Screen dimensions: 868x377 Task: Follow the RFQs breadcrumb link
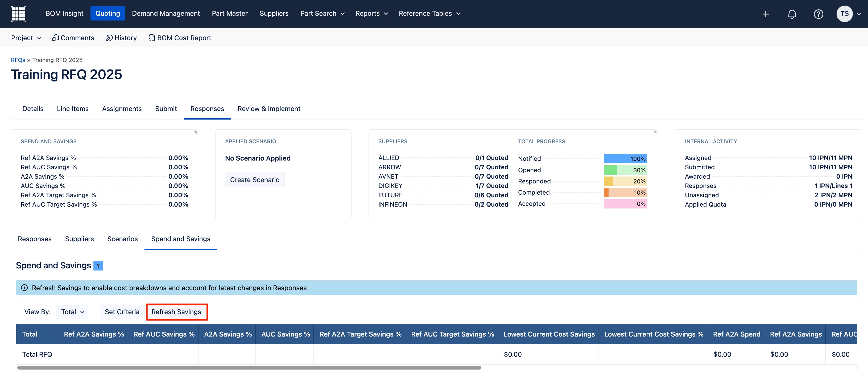pyautogui.click(x=18, y=60)
